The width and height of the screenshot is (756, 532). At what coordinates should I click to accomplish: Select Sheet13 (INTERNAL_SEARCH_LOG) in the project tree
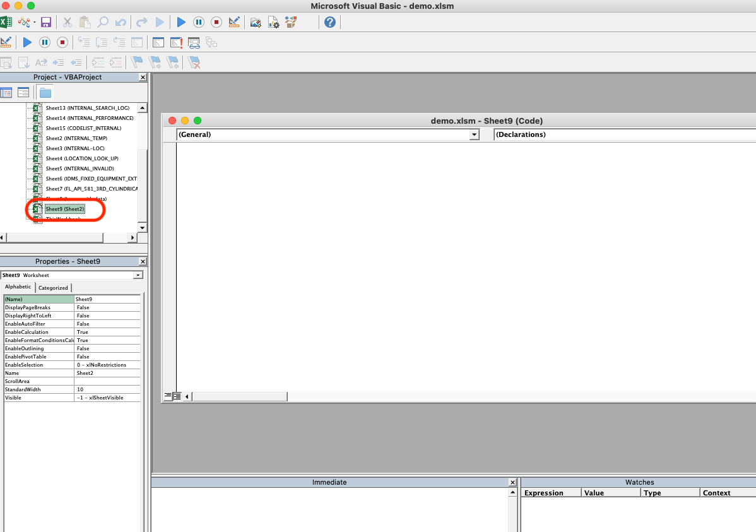[x=87, y=108]
